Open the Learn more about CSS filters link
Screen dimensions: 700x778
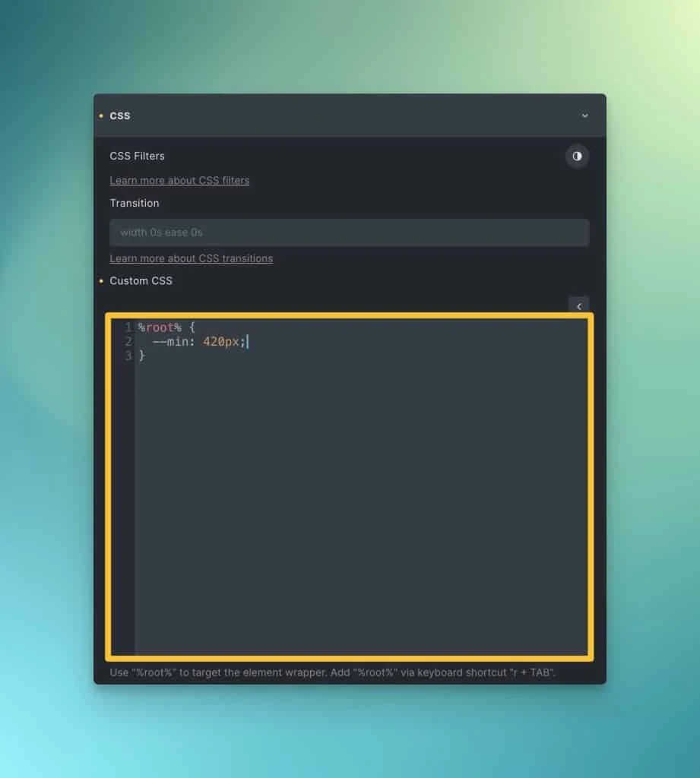(179, 180)
